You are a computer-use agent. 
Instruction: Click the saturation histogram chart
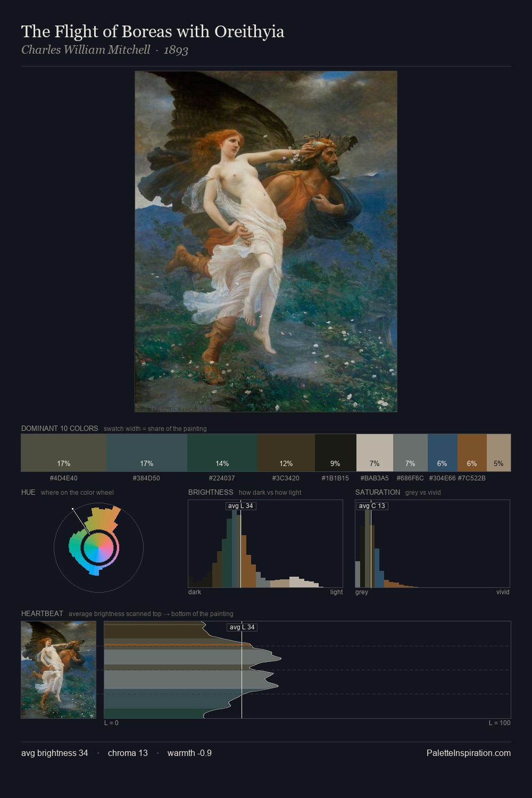(433, 544)
